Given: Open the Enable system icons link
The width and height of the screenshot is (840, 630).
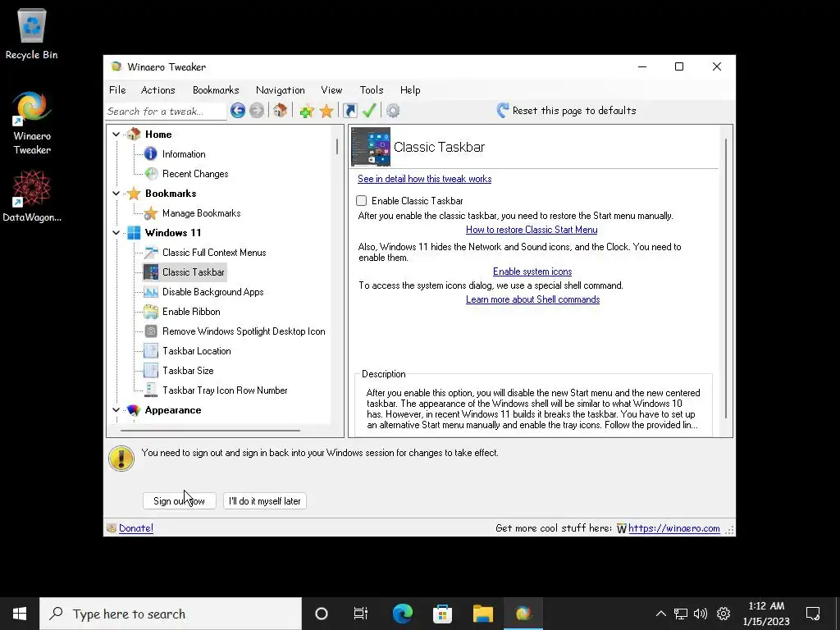Looking at the screenshot, I should pos(532,272).
